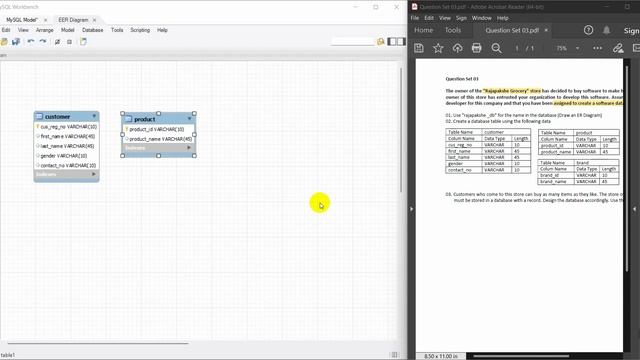Close the EER Diagram tab
Image resolution: width=640 pixels, height=360 pixels.
94,20
